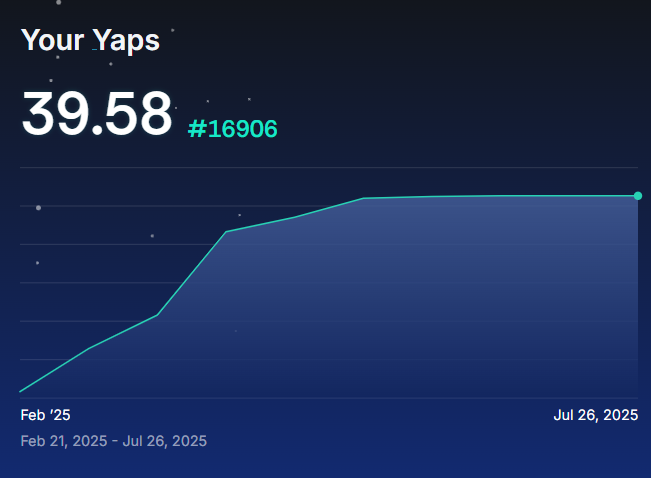Click the 39.58 yaps score
The image size is (651, 478).
click(x=97, y=113)
